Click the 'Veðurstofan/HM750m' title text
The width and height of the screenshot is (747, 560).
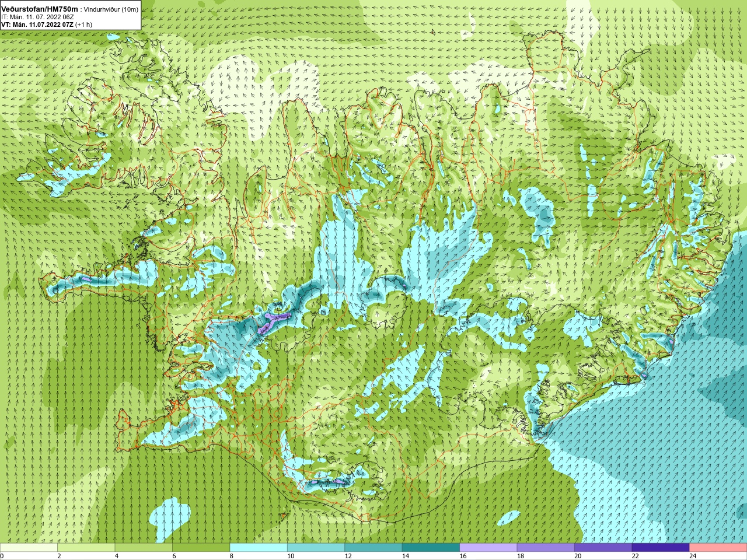point(39,9)
